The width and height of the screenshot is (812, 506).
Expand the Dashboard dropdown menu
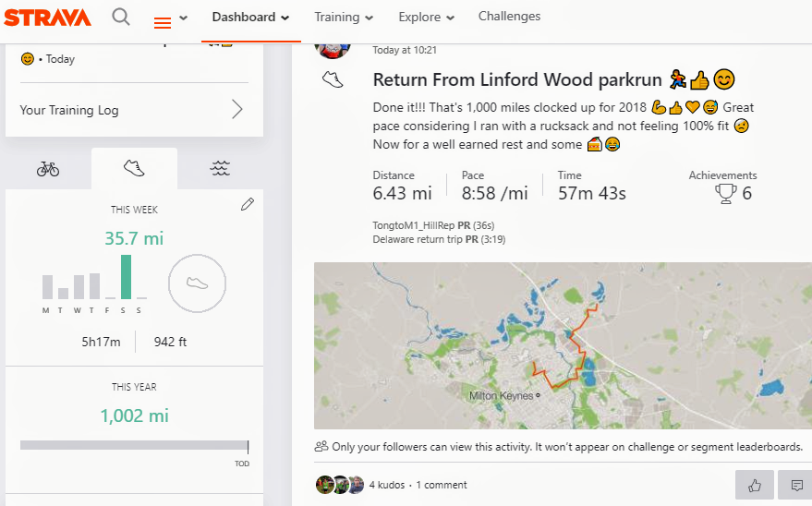point(250,17)
